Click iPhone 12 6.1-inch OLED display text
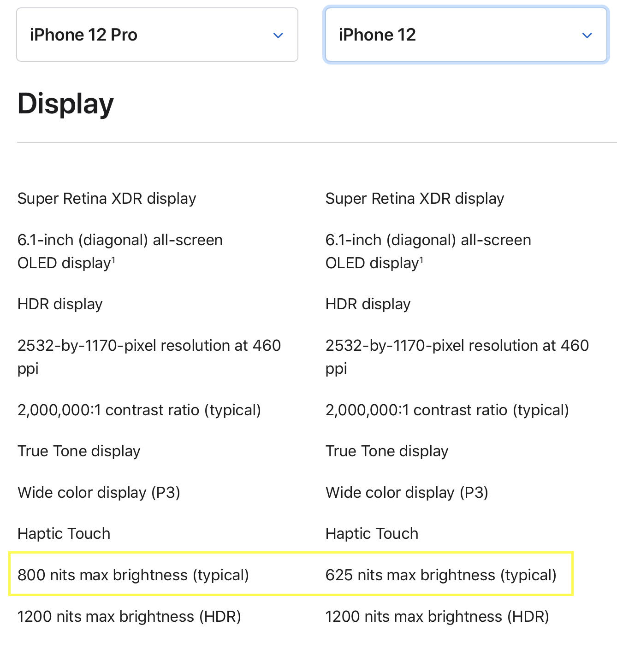Screen dimensions: 617x672 point(428,252)
